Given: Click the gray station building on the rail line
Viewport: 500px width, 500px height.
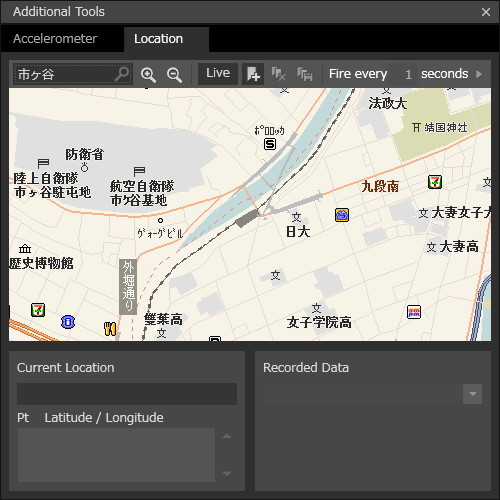Looking at the screenshot, I should pyautogui.click(x=247, y=219).
